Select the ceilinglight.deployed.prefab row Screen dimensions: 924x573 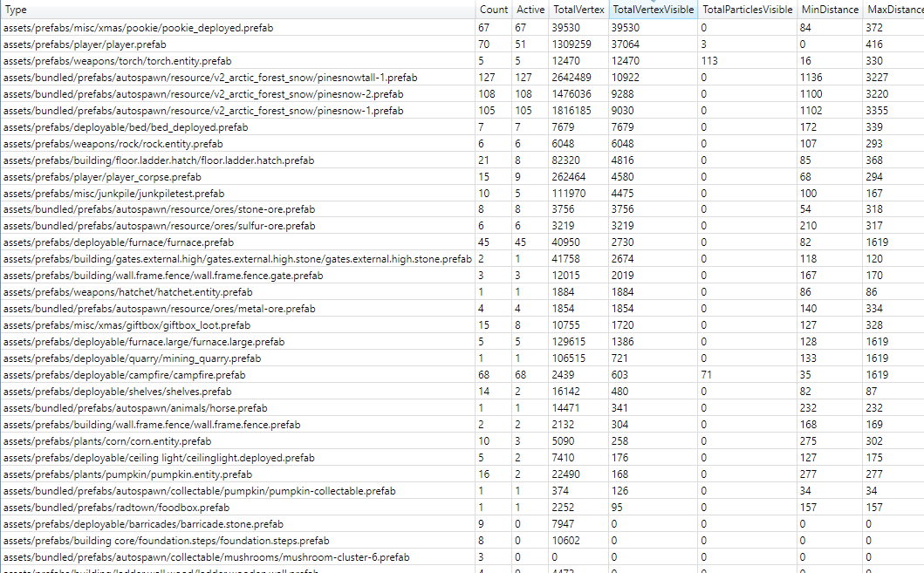(462, 458)
